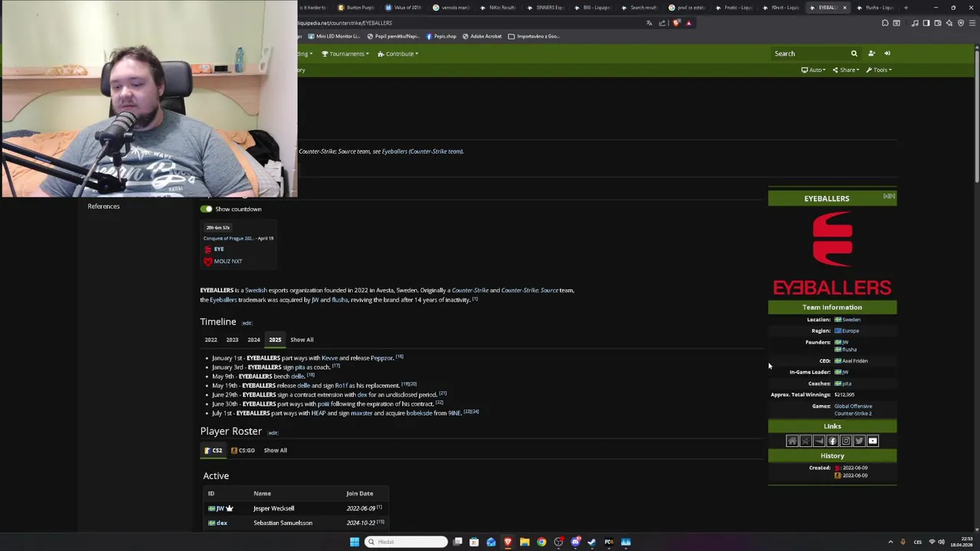980x551 pixels.
Task: Click the search magnifier icon
Action: click(x=854, y=54)
